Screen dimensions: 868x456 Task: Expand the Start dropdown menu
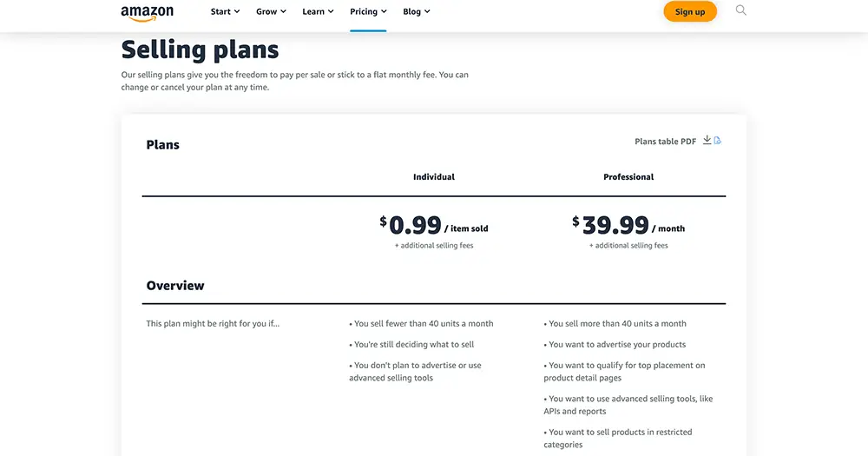pyautogui.click(x=225, y=11)
